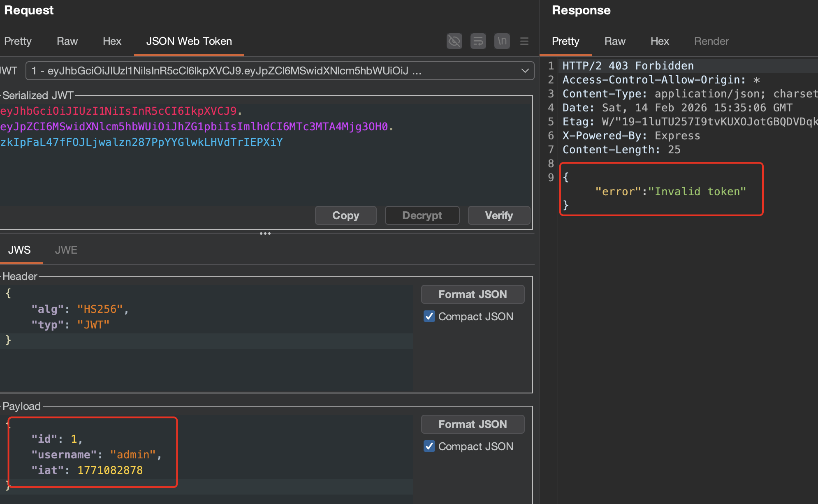
Task: Switch to the Raw request tab
Action: coord(67,41)
